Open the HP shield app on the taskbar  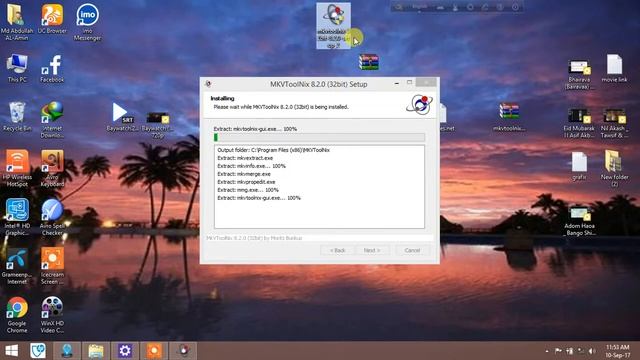click(38, 351)
